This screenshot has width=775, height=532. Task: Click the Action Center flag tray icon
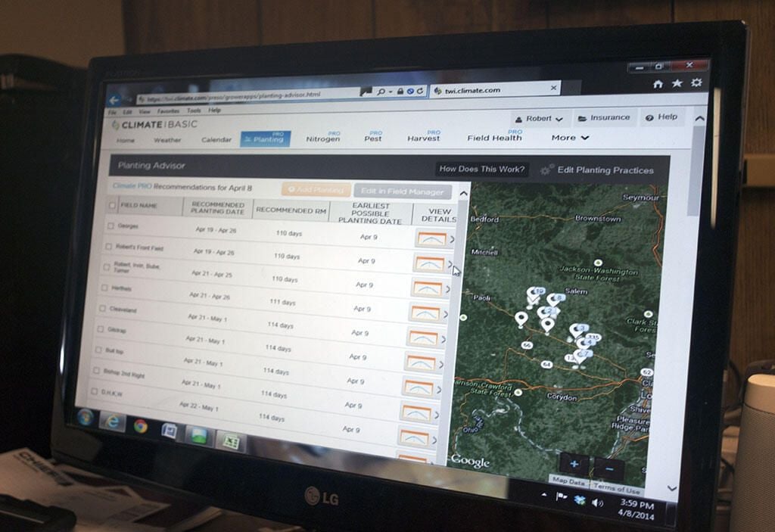[x=561, y=497]
